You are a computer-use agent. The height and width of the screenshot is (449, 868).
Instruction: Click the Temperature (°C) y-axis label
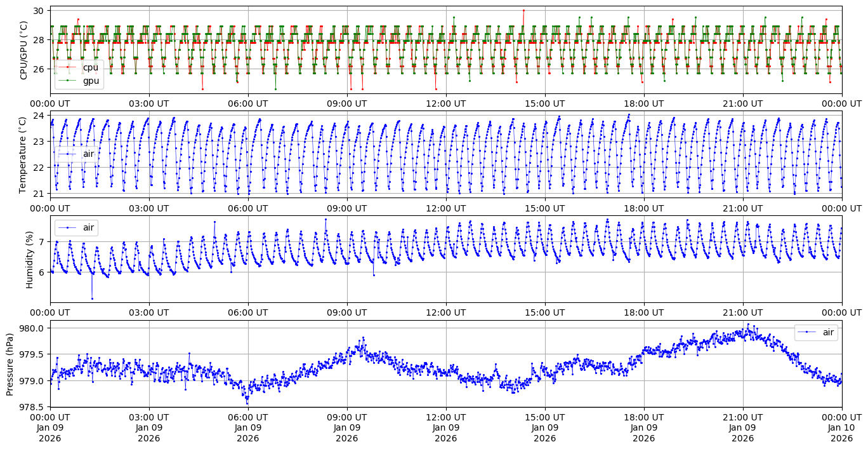pyautogui.click(x=24, y=154)
